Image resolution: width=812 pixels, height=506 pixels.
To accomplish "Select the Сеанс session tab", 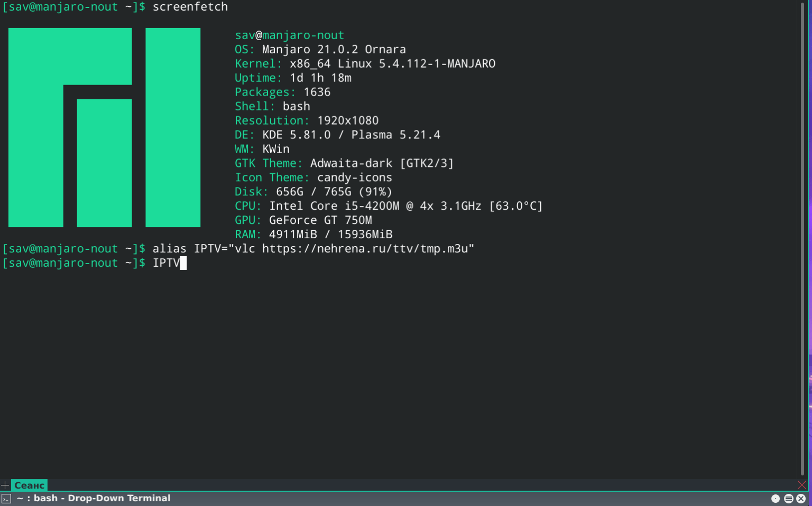I will point(30,485).
